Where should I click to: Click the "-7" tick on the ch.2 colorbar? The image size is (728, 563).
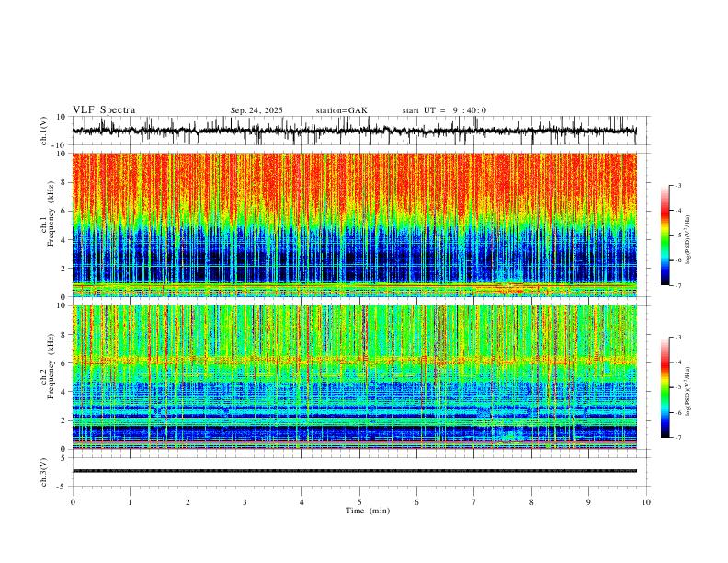coord(678,438)
